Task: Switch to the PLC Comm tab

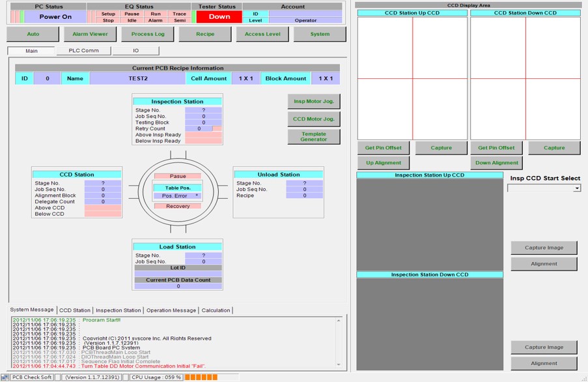Action: click(x=83, y=50)
